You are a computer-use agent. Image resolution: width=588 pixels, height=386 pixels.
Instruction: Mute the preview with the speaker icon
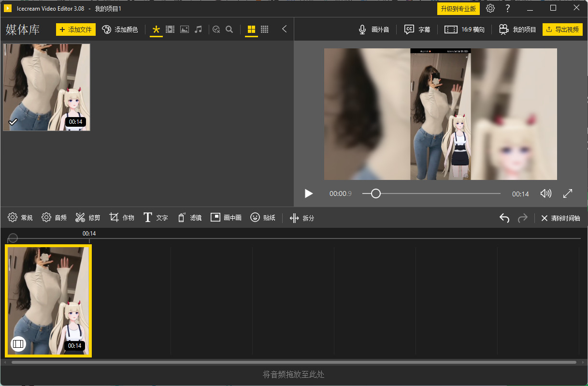click(546, 193)
